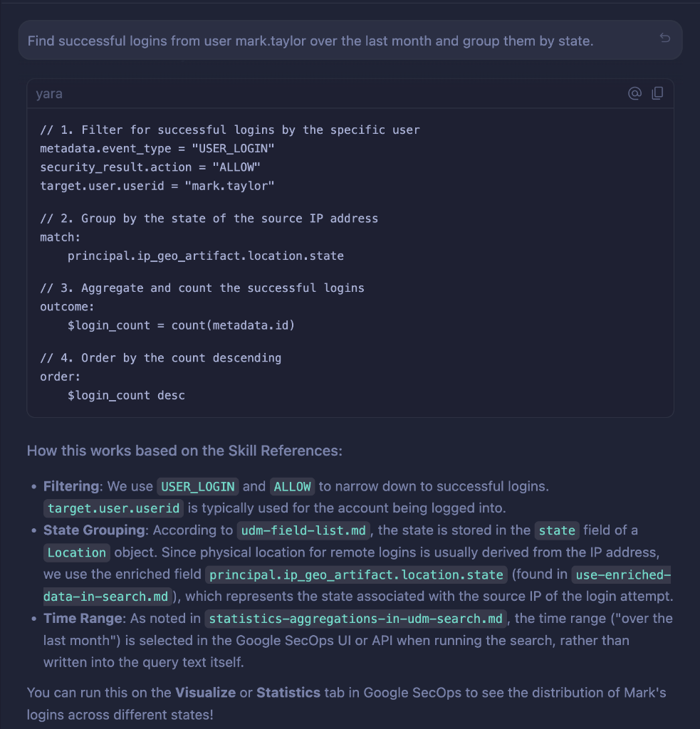This screenshot has height=729, width=700.
Task: Open the statistics-aggregations-in-udm-search.md reference
Action: (x=356, y=619)
